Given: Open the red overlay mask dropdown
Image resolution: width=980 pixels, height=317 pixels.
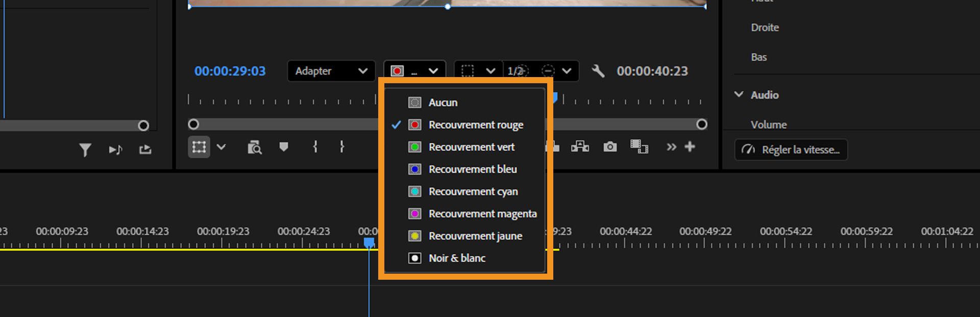Looking at the screenshot, I should (x=414, y=71).
